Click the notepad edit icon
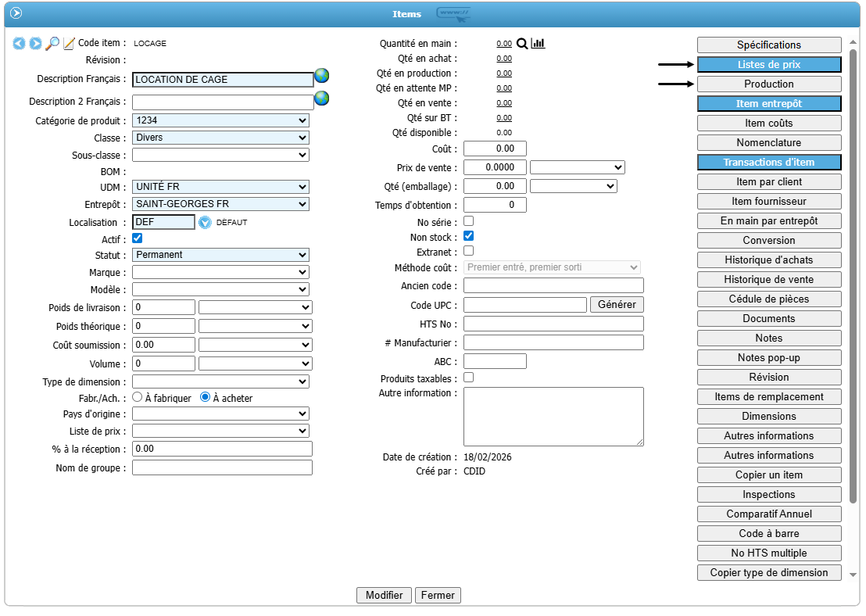866x616 pixels. 69,44
